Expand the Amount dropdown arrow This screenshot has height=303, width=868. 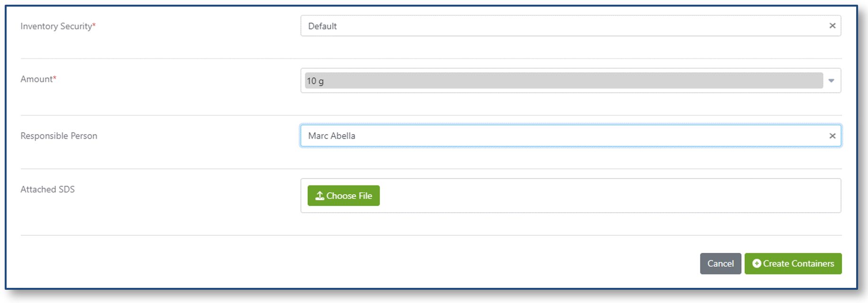pyautogui.click(x=831, y=81)
